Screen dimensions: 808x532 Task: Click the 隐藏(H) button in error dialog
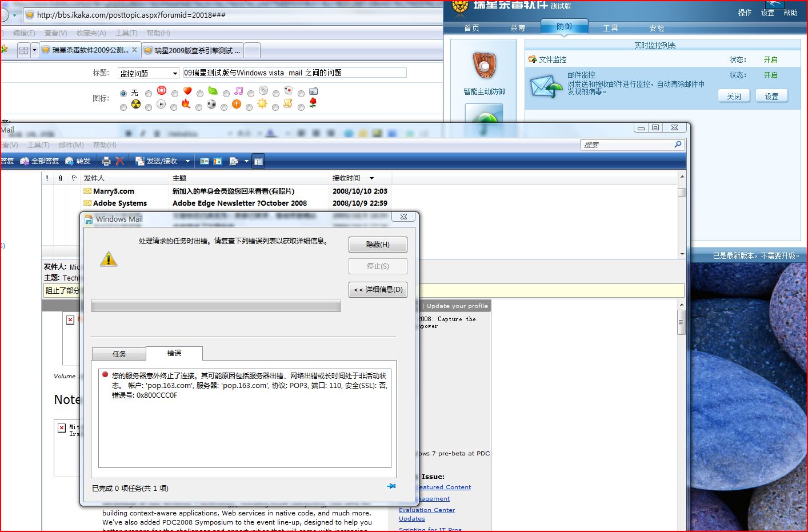pos(378,245)
